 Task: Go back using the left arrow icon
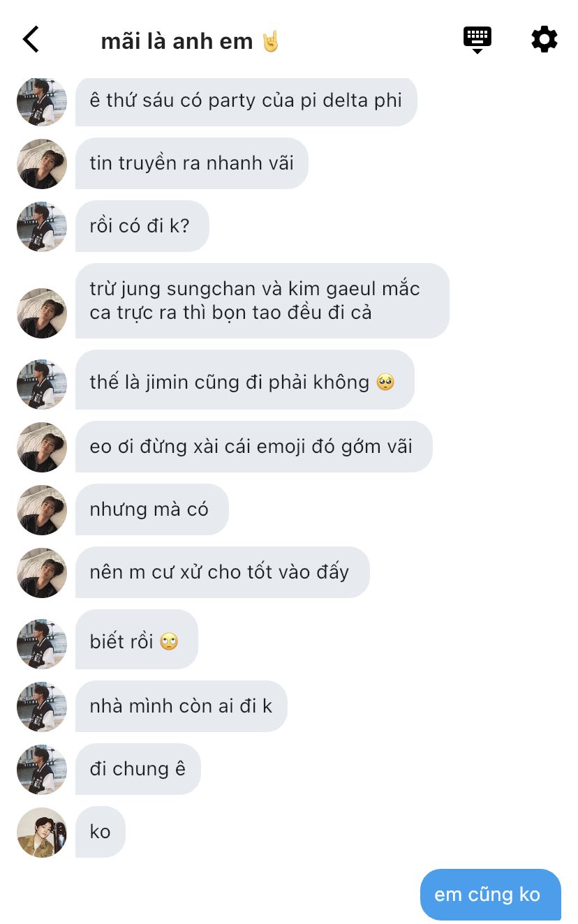click(31, 39)
